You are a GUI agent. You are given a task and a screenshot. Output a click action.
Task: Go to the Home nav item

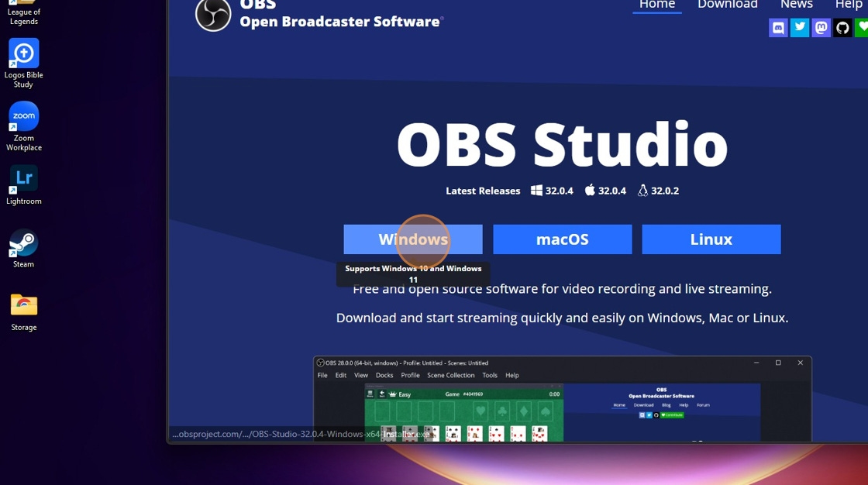(657, 5)
